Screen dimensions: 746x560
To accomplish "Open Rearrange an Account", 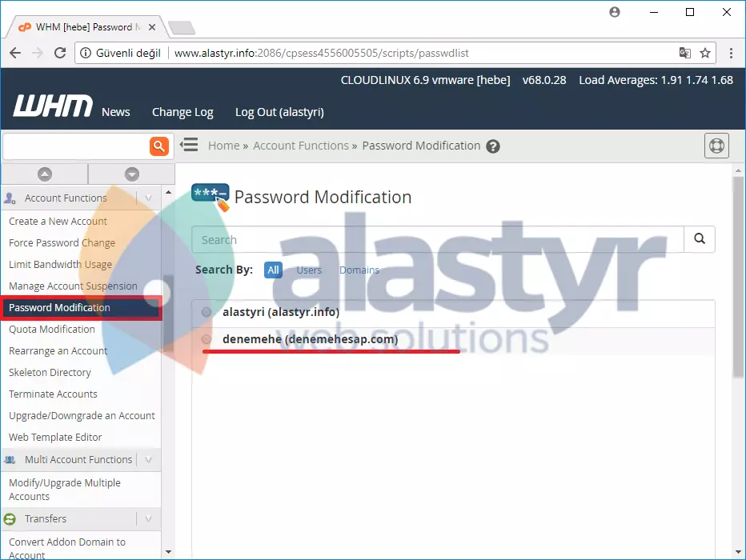I will 58,351.
